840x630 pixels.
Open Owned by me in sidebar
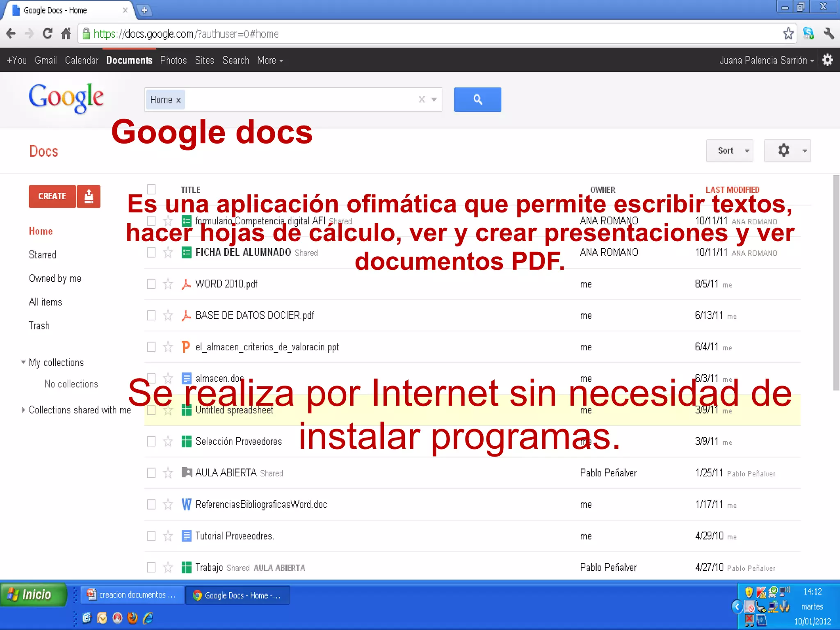tap(55, 278)
